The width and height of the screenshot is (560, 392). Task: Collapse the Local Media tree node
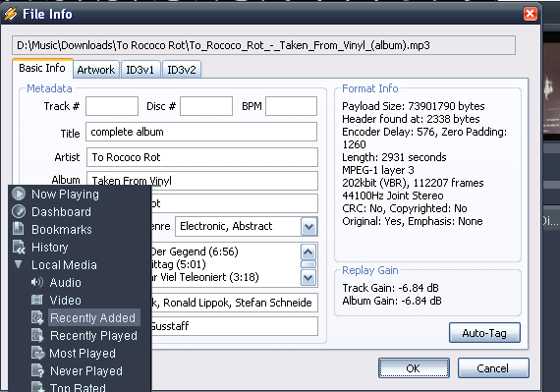coord(19,264)
